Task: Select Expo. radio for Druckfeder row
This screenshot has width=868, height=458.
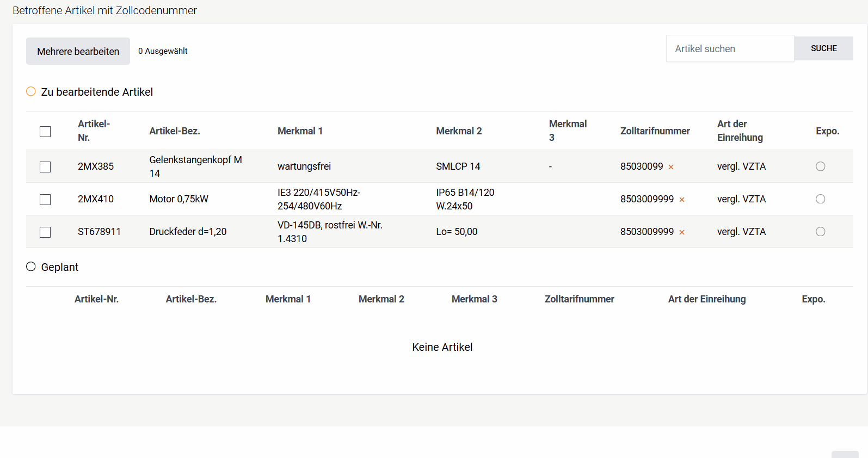Action: [820, 232]
